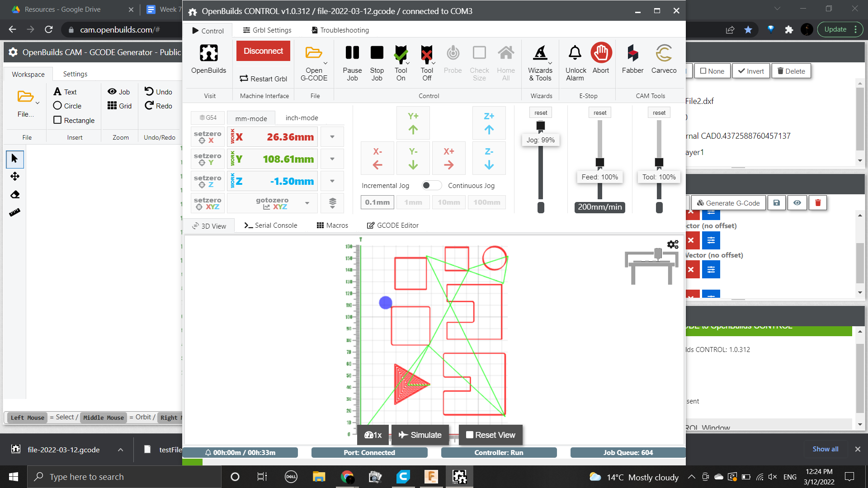
Task: Open 3D viewer settings gears icon
Action: (673, 244)
